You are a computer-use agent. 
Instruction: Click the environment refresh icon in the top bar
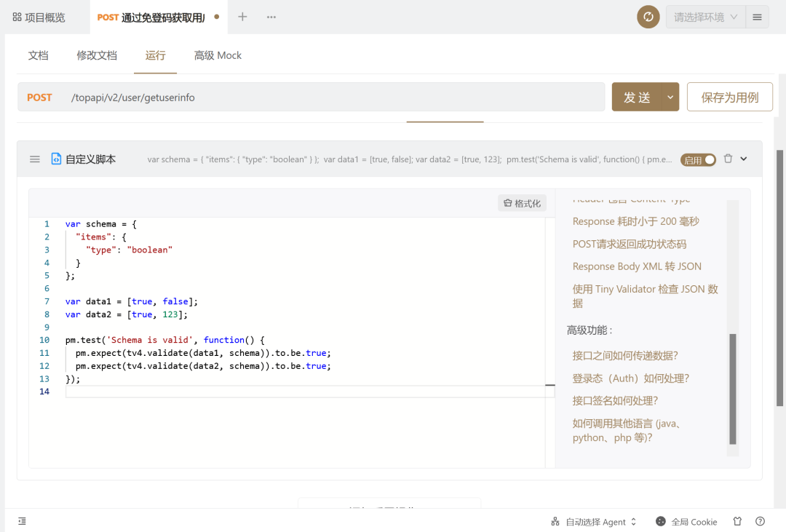pyautogui.click(x=648, y=16)
